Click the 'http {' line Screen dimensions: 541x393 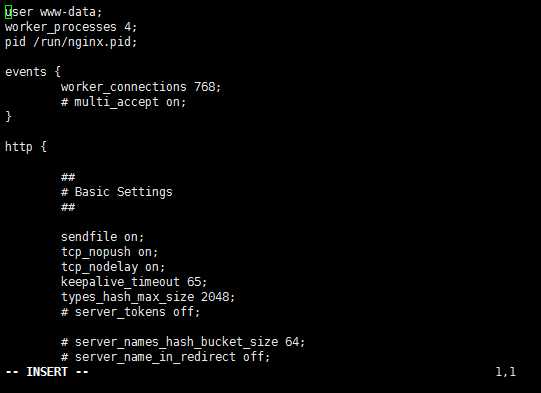point(26,147)
